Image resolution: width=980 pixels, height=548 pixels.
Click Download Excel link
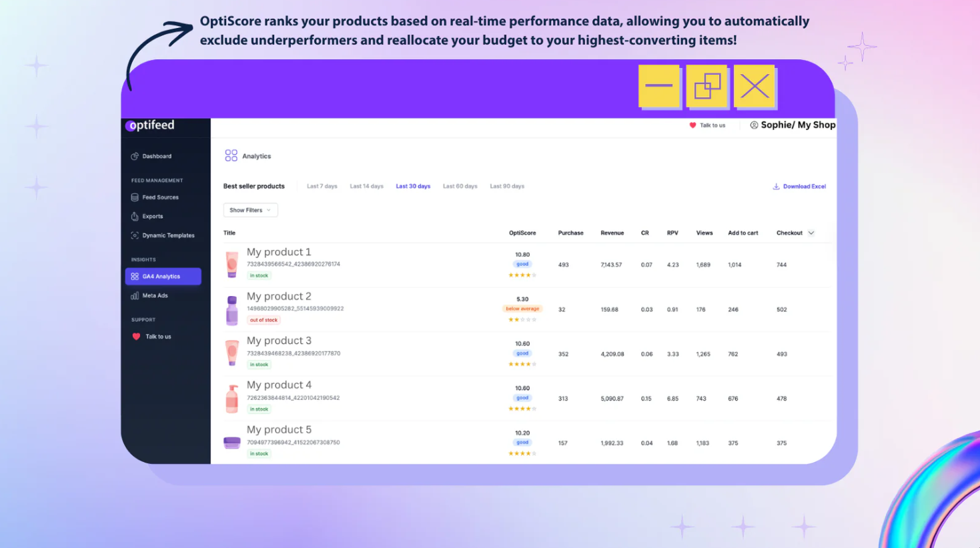799,187
